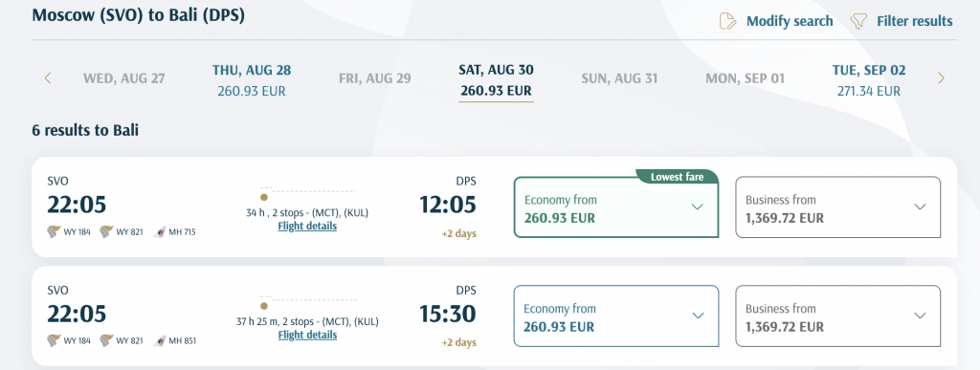980x370 pixels.
Task: Click Malaysia Airlines logo beside MH 851
Action: [160, 340]
